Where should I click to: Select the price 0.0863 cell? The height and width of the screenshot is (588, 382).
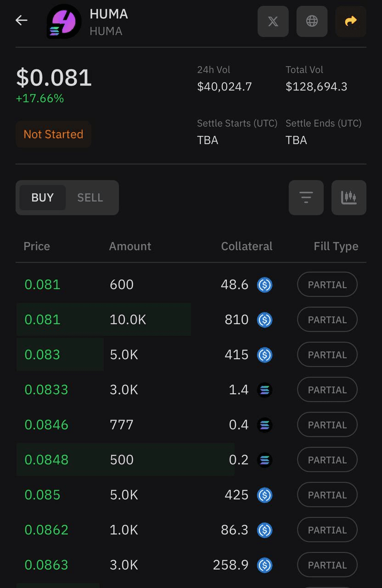[46, 565]
